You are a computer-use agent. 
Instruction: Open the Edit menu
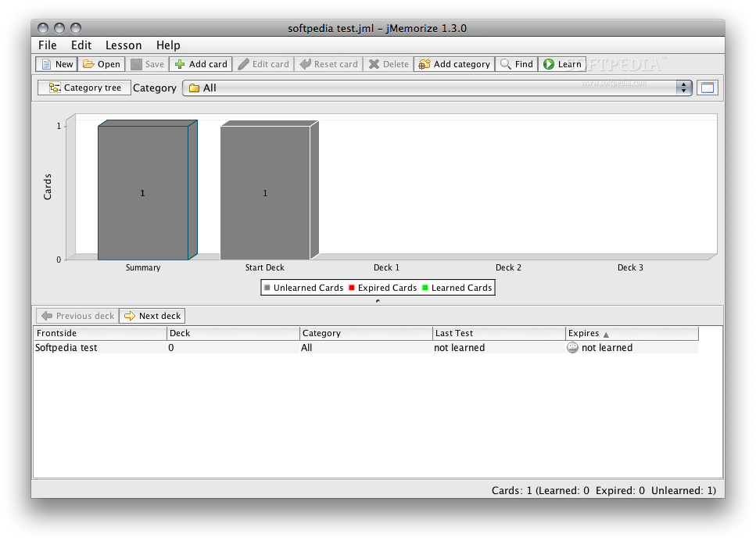click(x=81, y=45)
